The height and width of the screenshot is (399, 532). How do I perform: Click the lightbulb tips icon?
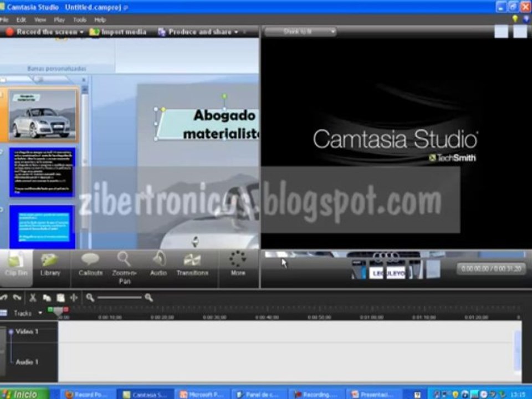(515, 19)
